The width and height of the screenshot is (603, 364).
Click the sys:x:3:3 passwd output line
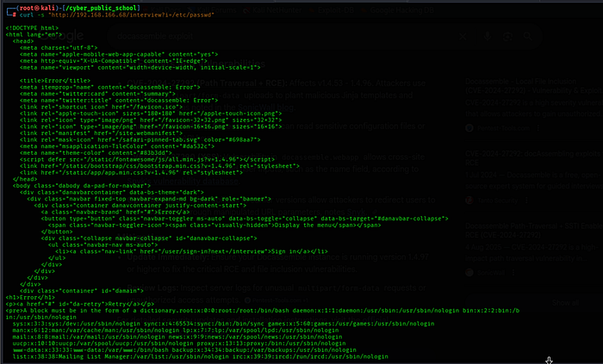[223, 324]
